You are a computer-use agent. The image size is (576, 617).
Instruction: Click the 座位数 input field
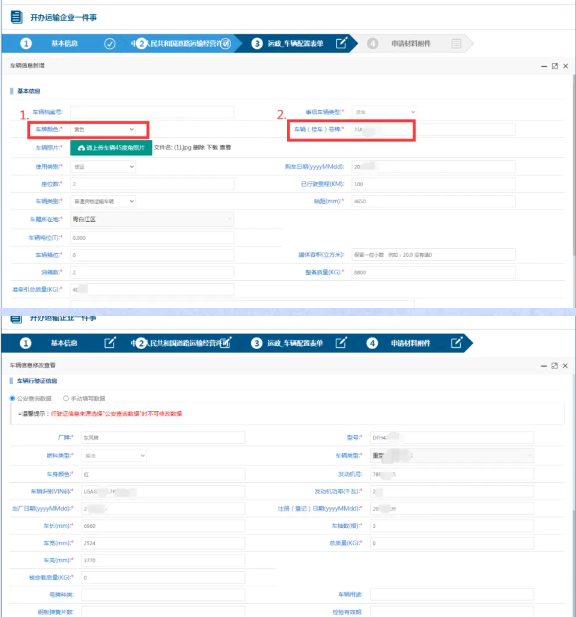tap(152, 184)
